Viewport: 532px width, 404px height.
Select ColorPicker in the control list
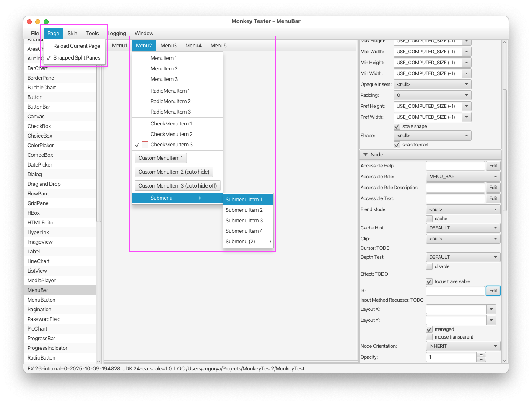(x=41, y=146)
